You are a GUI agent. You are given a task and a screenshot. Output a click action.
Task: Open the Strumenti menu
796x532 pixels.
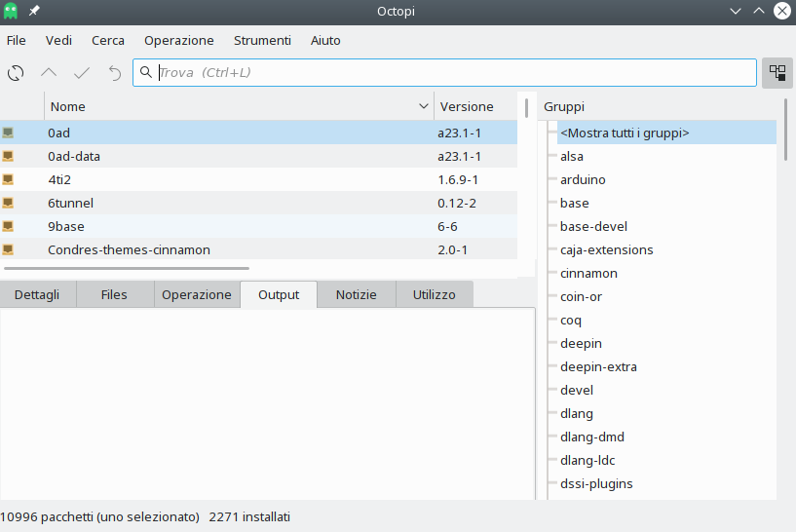pyautogui.click(x=262, y=41)
